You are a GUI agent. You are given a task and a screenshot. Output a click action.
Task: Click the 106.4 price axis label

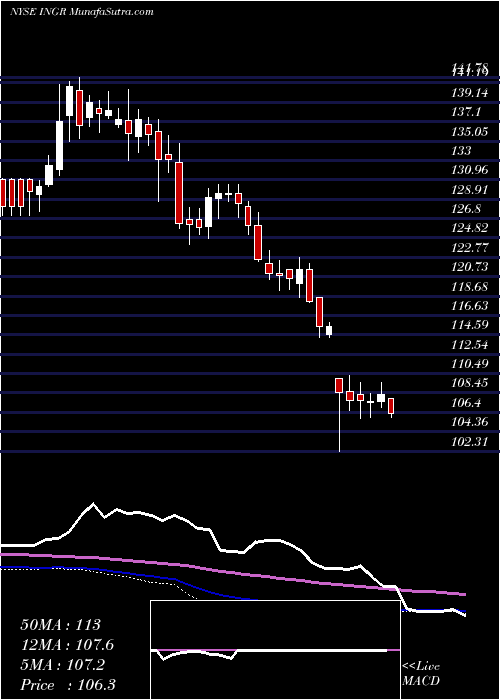466,403
